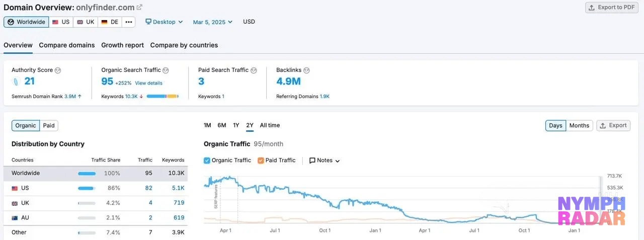Click the Notes speech bubble icon
Screen dimensions: 644x240
tap(312, 161)
